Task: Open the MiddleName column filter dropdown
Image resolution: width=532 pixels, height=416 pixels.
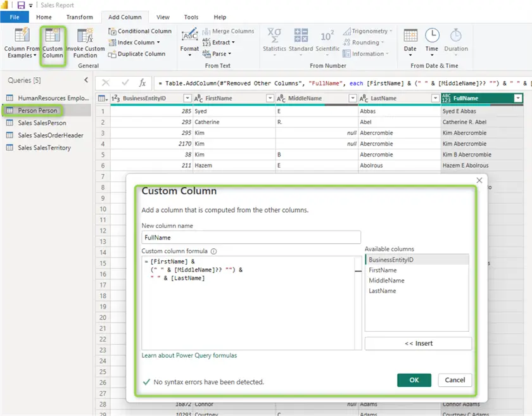Action: (353, 98)
